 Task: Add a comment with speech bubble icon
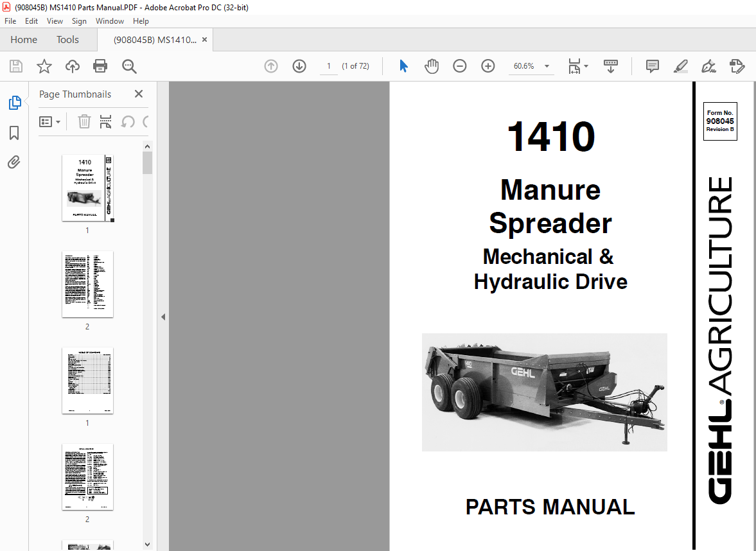coord(653,66)
